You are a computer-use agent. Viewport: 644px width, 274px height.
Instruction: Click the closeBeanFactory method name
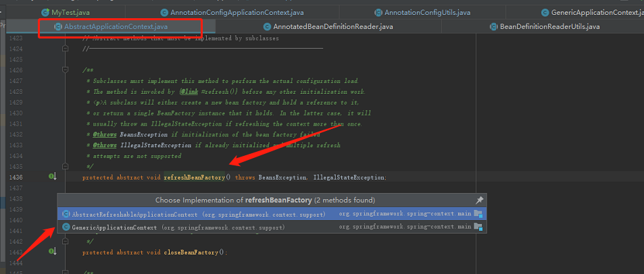pos(191,252)
